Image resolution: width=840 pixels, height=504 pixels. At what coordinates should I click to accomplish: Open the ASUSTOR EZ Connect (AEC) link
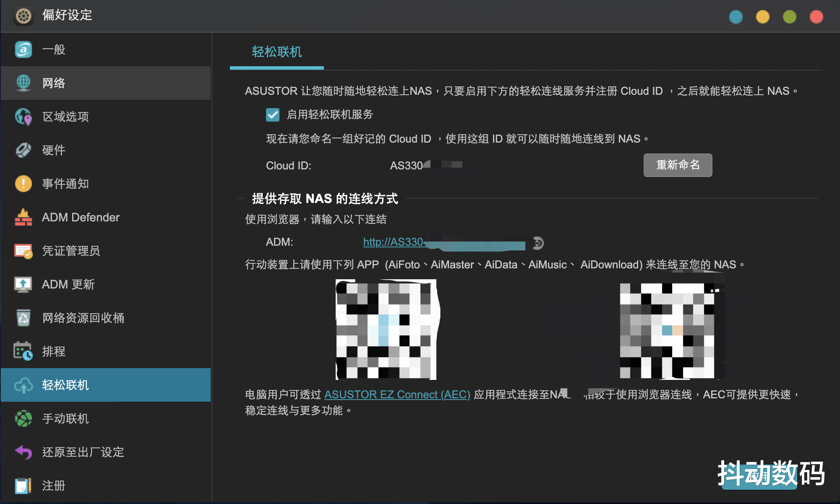397,395
